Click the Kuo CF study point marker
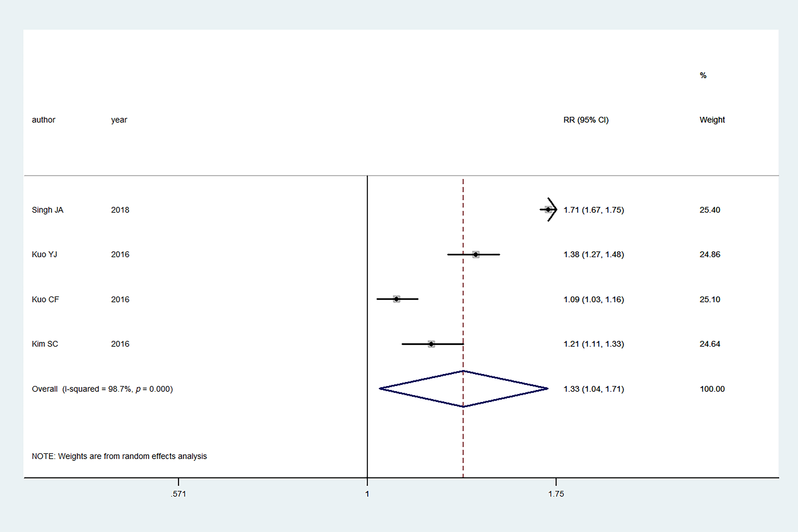Viewport: 798px width, 532px height. click(396, 299)
